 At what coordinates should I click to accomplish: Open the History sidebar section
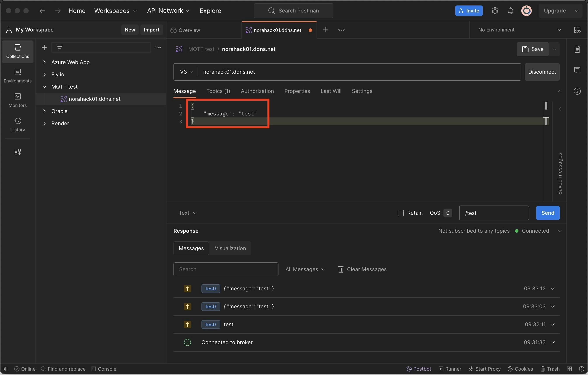(x=17, y=125)
